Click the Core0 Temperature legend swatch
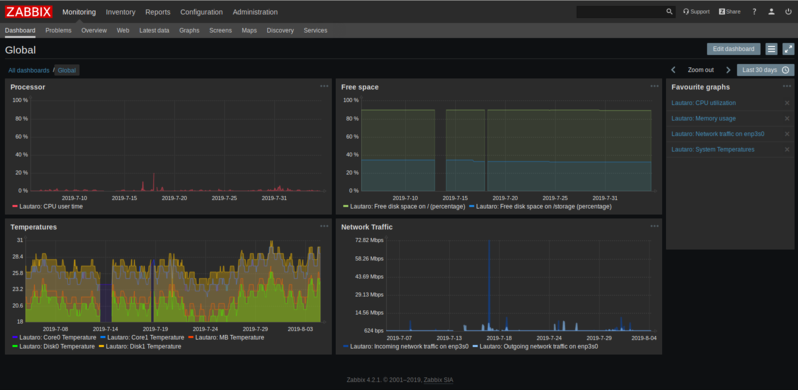This screenshot has height=390, width=798. coord(14,338)
